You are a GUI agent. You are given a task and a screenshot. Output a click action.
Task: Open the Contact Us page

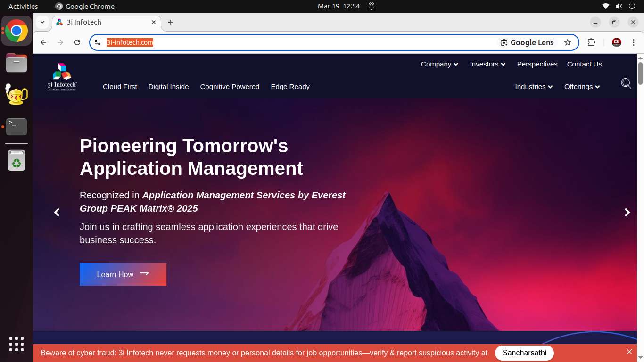[584, 64]
